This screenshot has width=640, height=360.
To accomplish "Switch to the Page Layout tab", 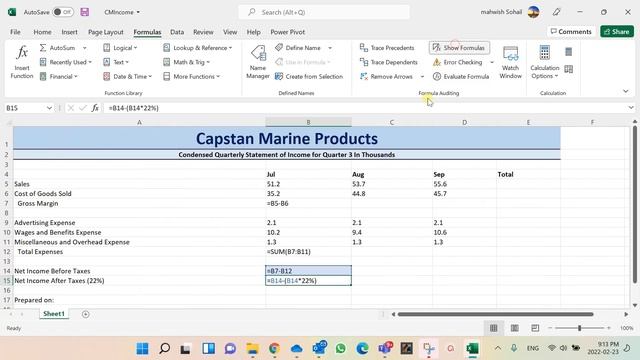I will tap(106, 32).
